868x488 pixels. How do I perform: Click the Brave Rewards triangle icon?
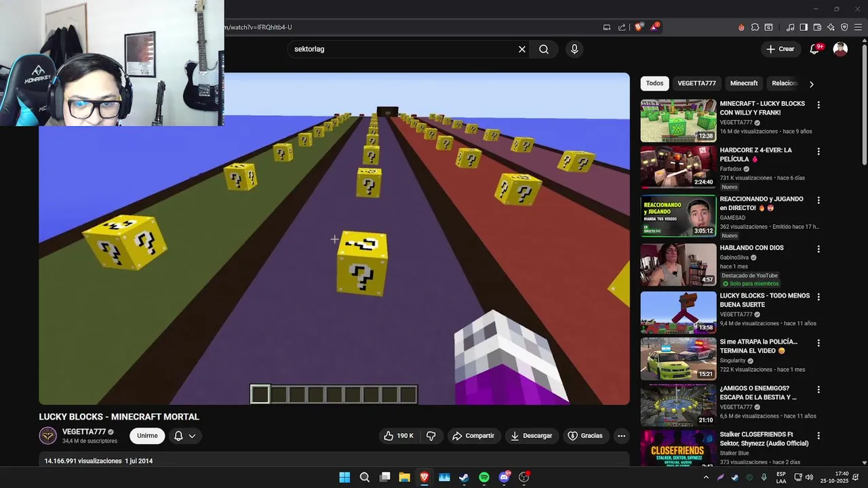(x=654, y=27)
